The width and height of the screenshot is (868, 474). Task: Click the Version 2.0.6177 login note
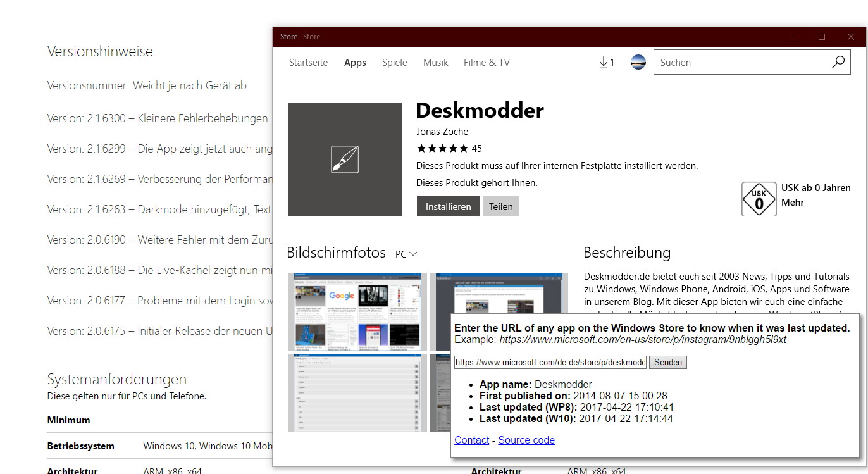click(x=159, y=301)
